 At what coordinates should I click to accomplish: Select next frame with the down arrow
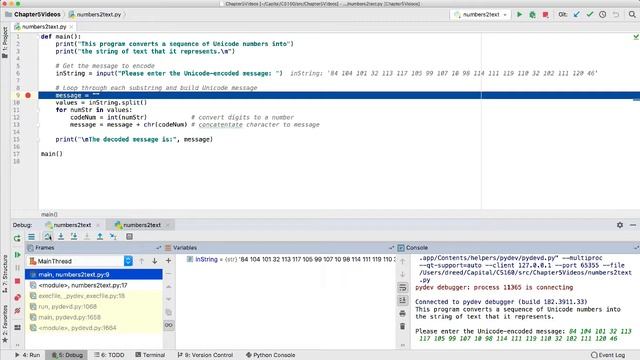point(154,261)
